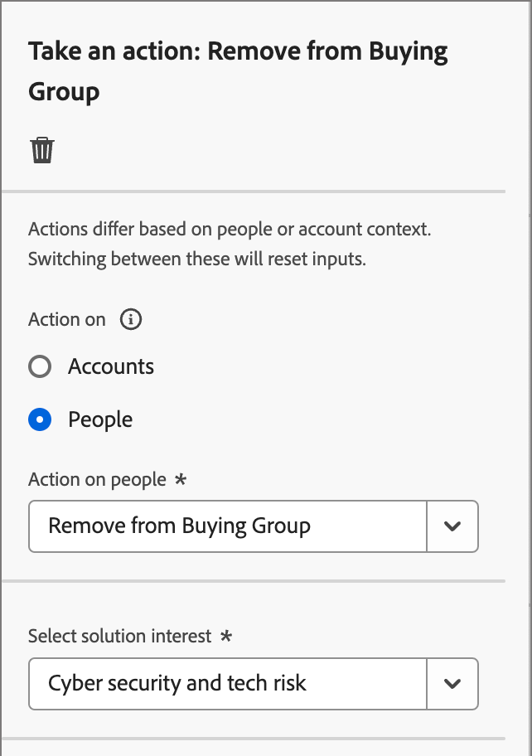This screenshot has width=532, height=756.
Task: Open the Cyber security and tech risk dropdown
Action: 228,684
